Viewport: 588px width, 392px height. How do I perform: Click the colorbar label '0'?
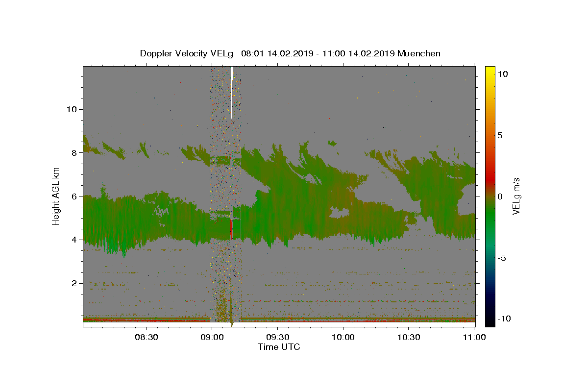tap(501, 196)
